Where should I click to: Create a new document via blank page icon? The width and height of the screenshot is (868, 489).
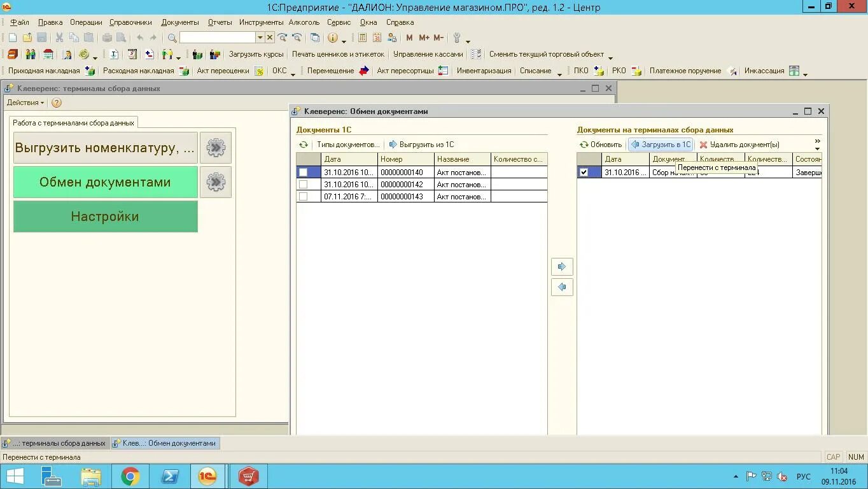coord(12,38)
